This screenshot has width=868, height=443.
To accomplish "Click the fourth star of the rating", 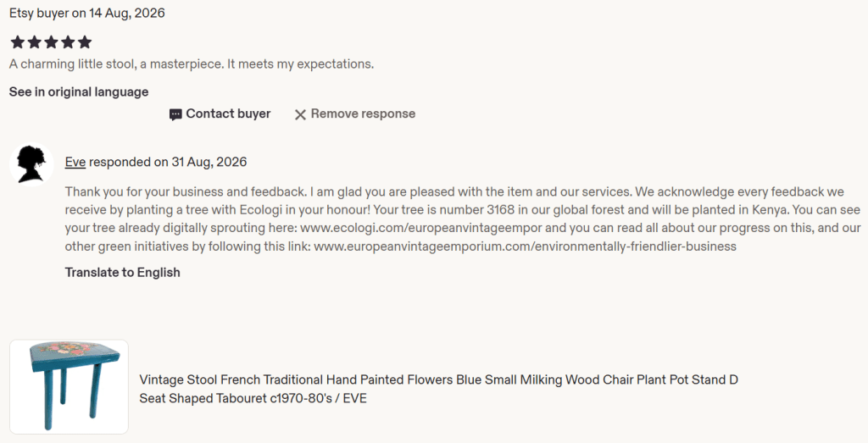I will pyautogui.click(x=68, y=42).
